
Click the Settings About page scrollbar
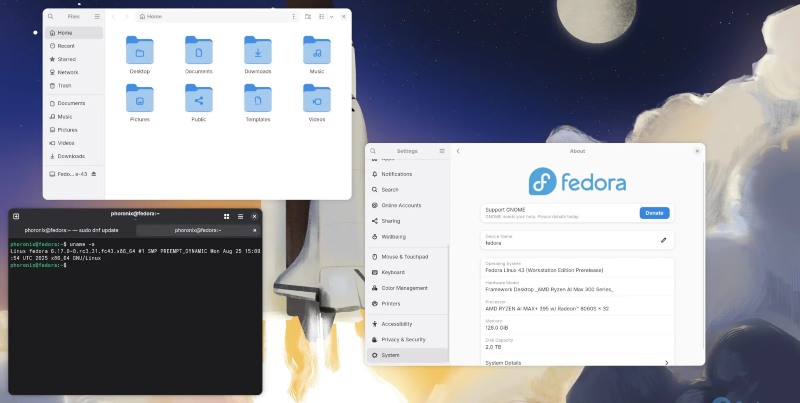[703, 255]
